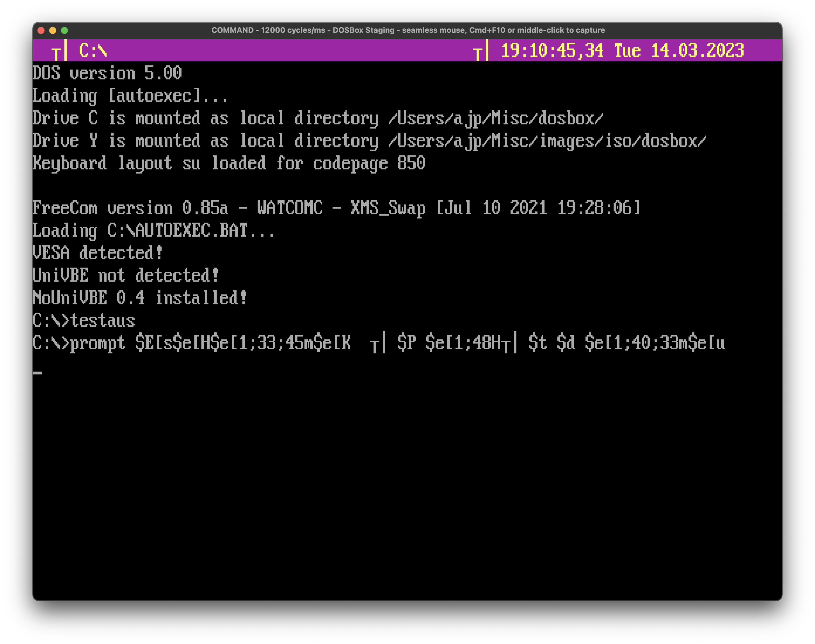
Task: Click the green fullscreen window button
Action: (x=64, y=30)
